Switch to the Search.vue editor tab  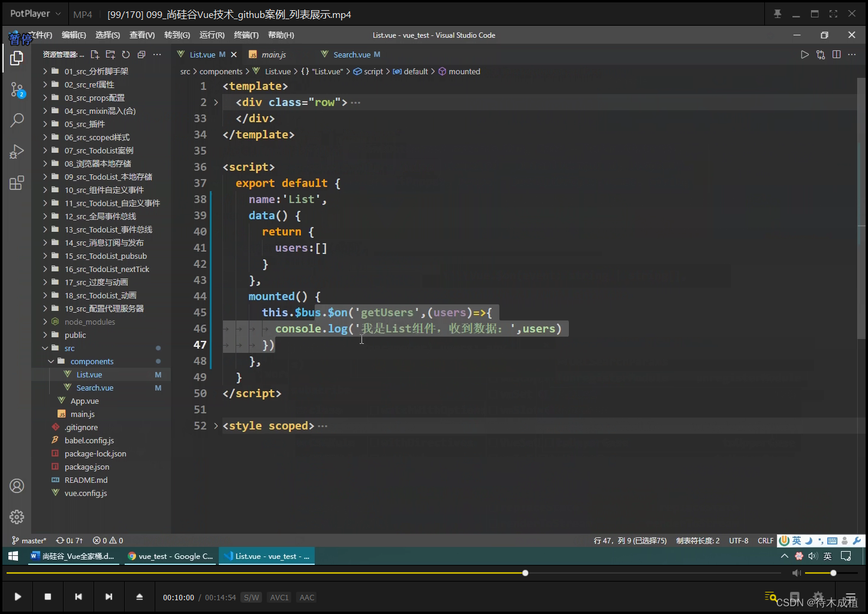pos(352,55)
